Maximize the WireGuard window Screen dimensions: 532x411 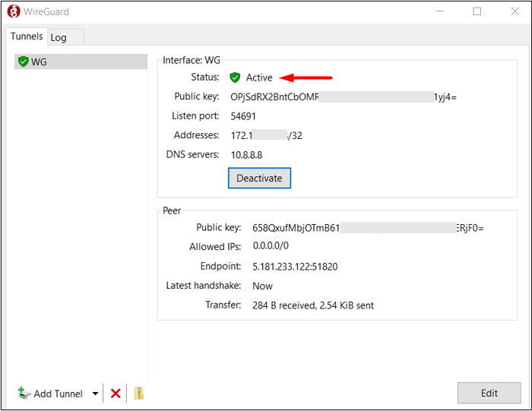coord(477,11)
